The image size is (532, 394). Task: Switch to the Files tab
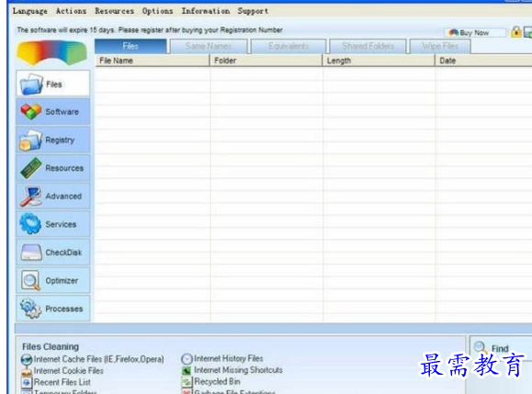point(130,46)
